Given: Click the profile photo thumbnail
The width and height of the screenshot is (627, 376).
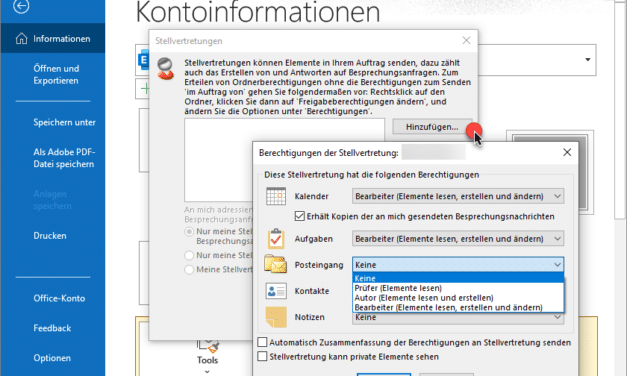Looking at the screenshot, I should tap(550, 172).
